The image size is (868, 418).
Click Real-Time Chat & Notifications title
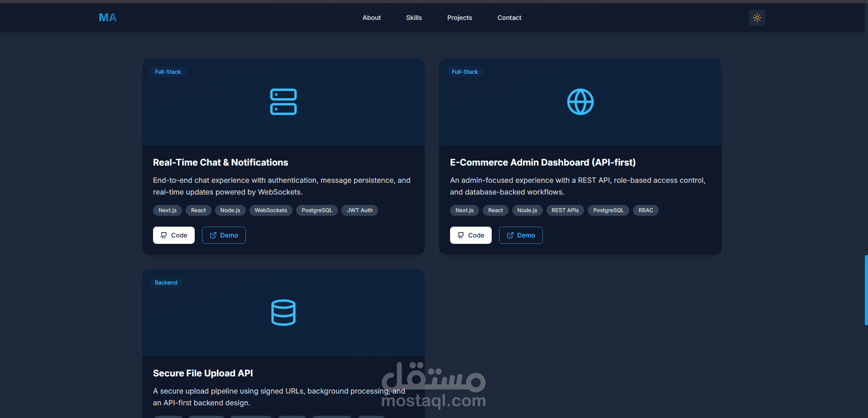[x=221, y=162]
